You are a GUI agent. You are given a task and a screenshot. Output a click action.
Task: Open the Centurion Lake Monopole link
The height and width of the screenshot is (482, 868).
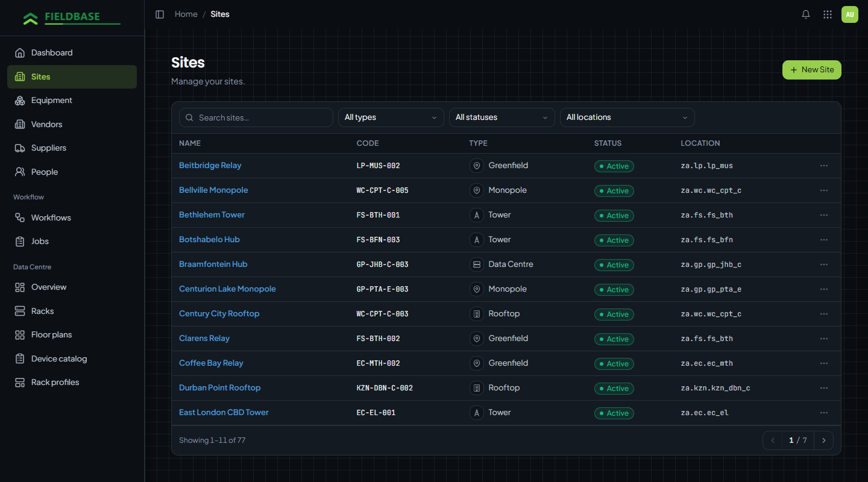tap(227, 289)
